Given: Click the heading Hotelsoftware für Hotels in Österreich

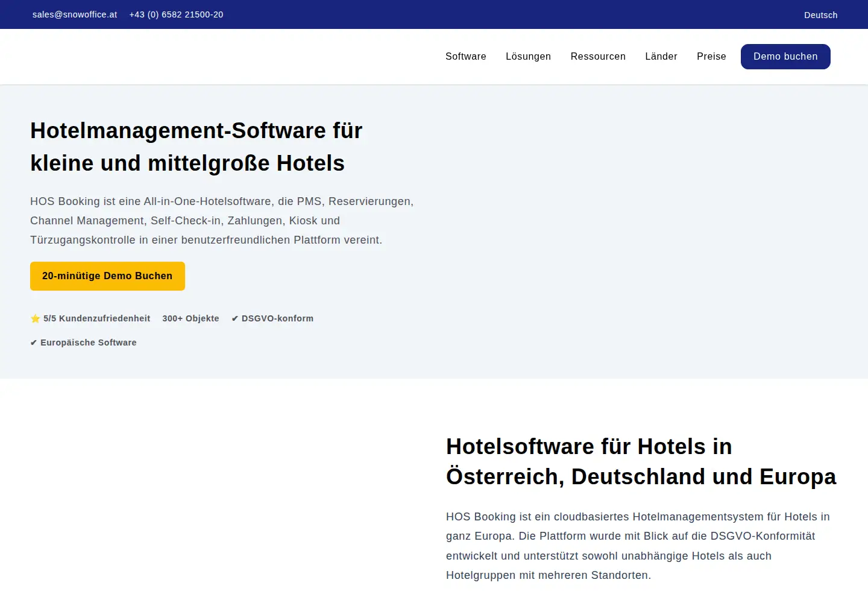Looking at the screenshot, I should point(641,461).
